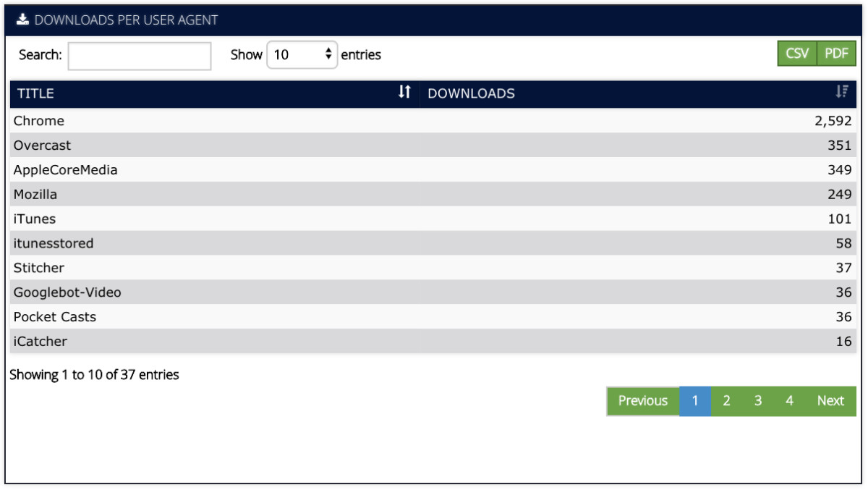868x490 pixels.
Task: Click itunesstored's 58 downloads value
Action: [x=844, y=244]
